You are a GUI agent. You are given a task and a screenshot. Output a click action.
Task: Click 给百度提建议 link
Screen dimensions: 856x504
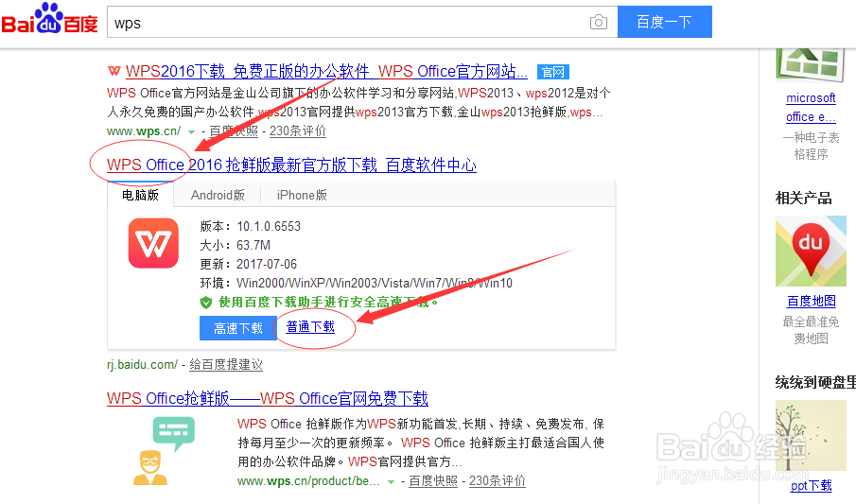[226, 365]
